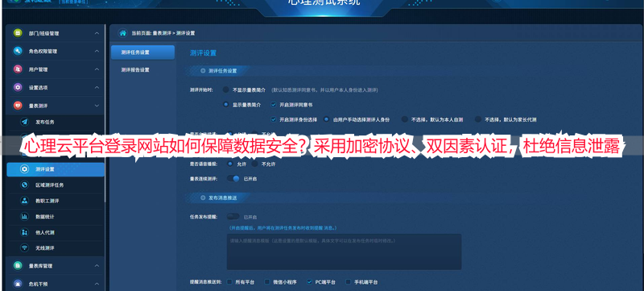Collapse the 量表测评 chevron

(x=97, y=106)
